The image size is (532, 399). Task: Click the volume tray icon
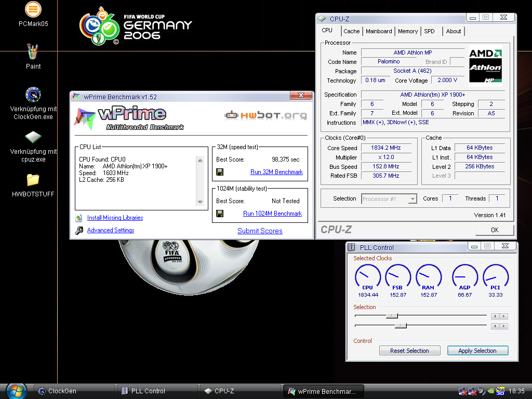(482, 391)
